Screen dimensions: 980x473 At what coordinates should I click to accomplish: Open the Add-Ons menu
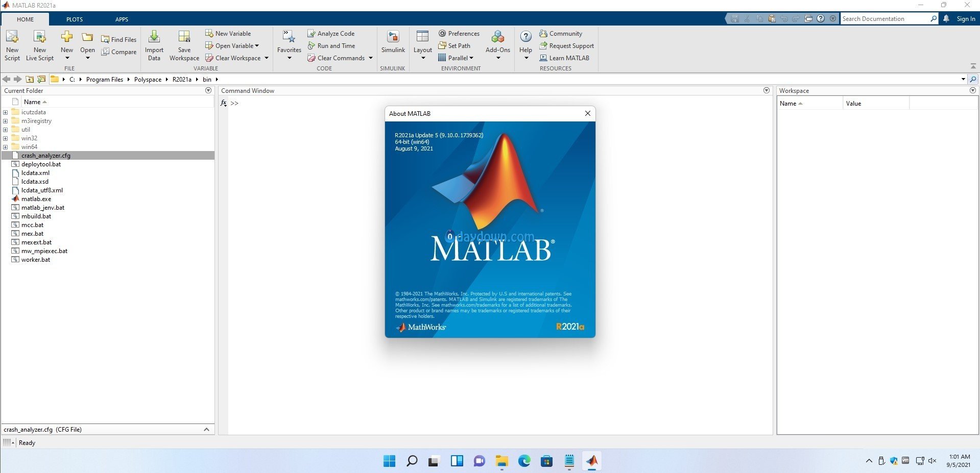pyautogui.click(x=498, y=45)
